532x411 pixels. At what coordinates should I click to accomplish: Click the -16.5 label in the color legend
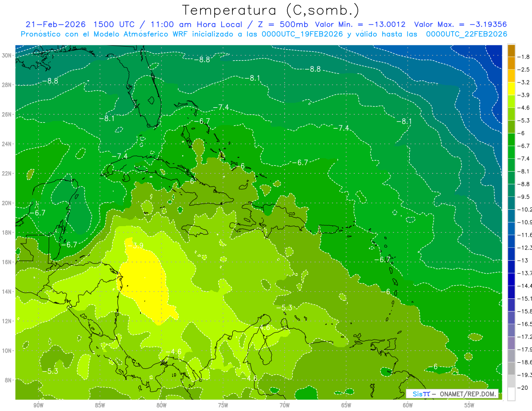coord(525,324)
